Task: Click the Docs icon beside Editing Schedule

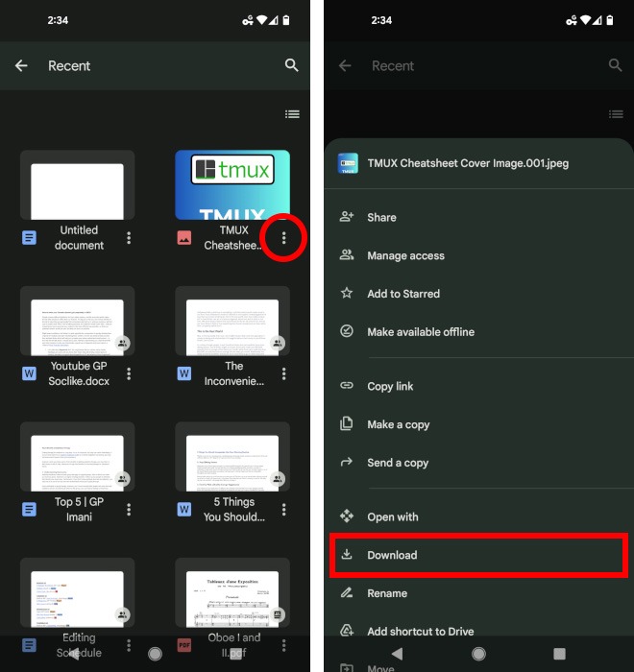Action: [29, 645]
